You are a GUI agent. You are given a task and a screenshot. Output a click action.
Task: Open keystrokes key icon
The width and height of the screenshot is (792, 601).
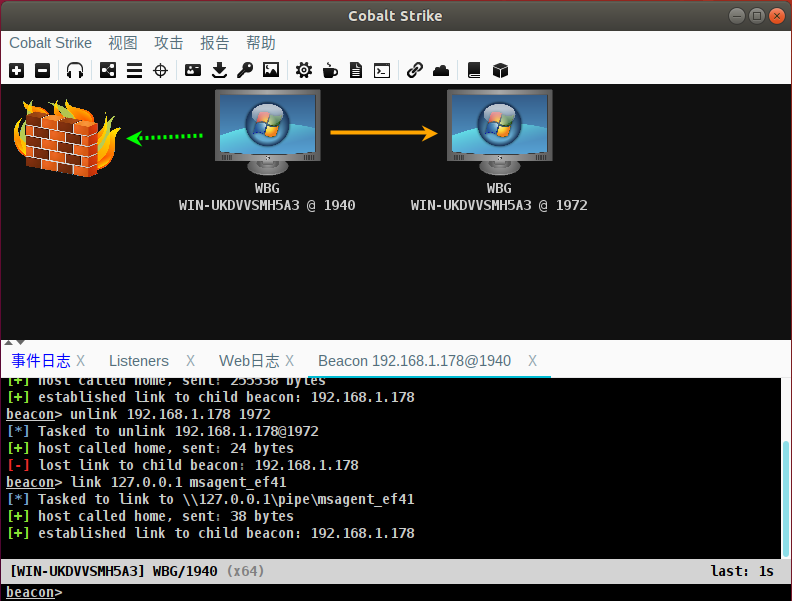tap(245, 70)
